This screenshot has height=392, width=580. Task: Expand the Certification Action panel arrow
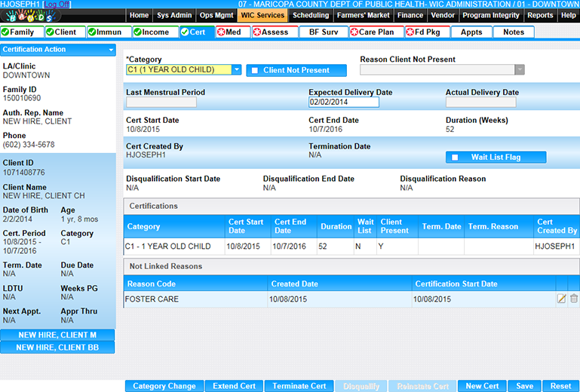pos(111,50)
